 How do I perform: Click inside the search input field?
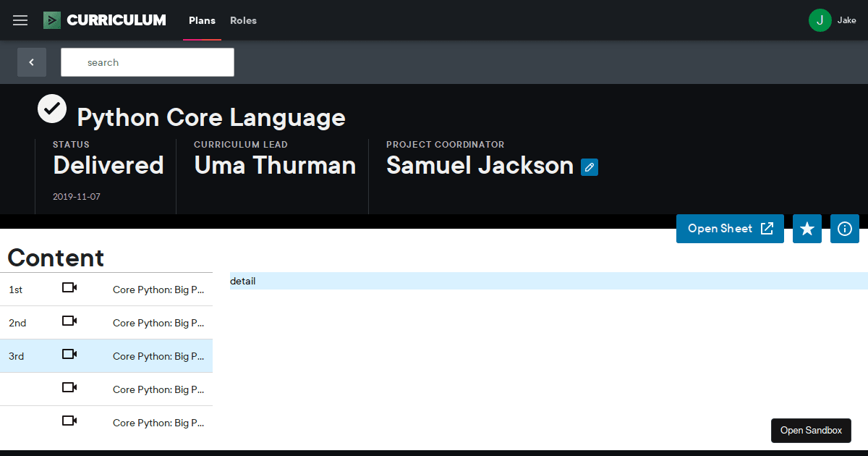click(x=147, y=62)
